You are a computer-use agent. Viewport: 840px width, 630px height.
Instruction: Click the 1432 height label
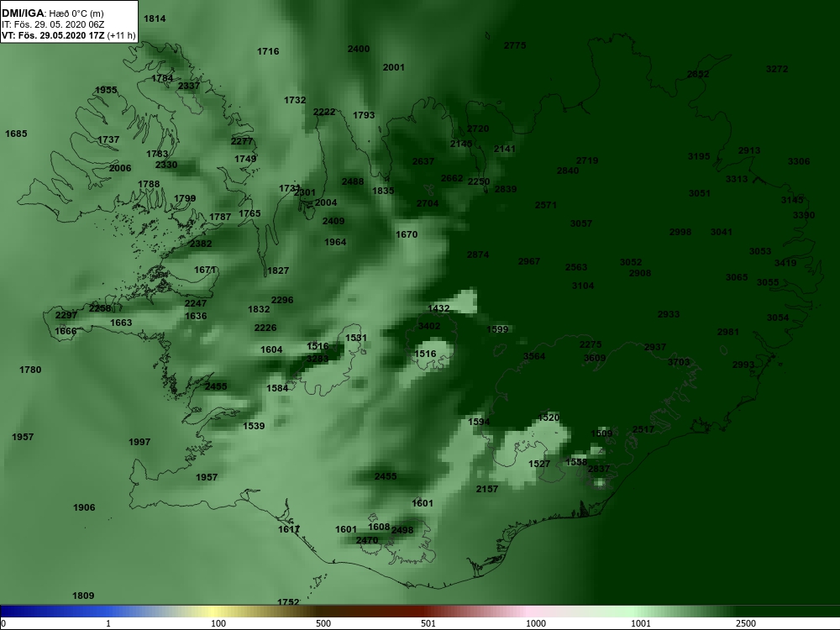point(438,308)
